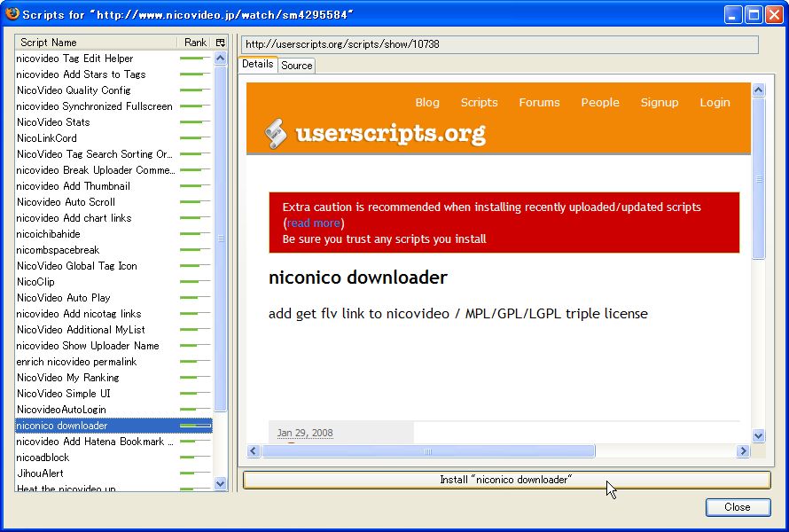
Task: Select 'NicoVideo Quality Config' script
Action: pos(113,90)
